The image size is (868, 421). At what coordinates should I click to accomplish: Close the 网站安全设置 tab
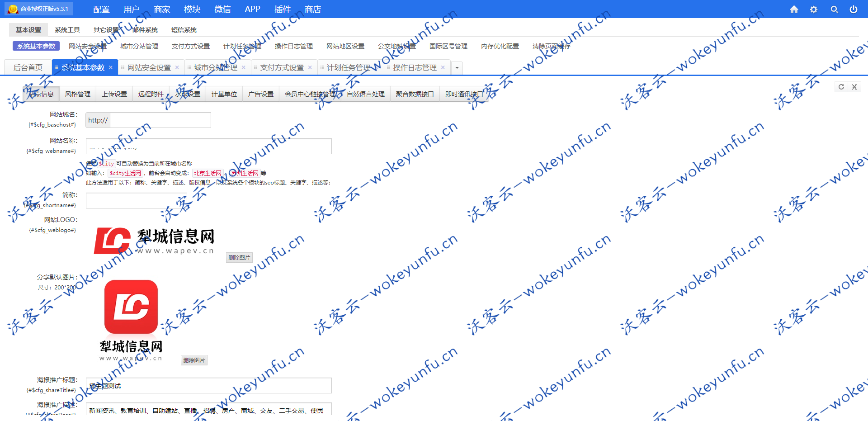tap(177, 67)
